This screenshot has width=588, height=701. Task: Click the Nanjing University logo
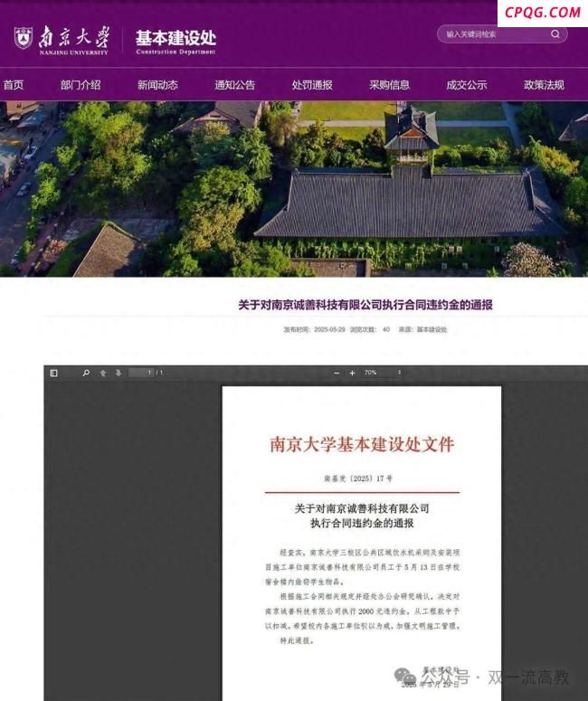tap(62, 40)
